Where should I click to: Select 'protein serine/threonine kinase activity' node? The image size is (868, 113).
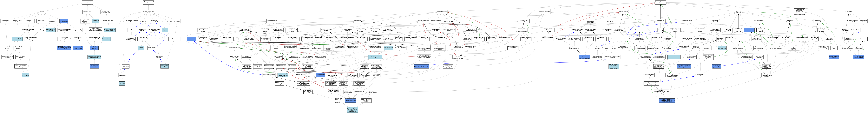pos(94,57)
